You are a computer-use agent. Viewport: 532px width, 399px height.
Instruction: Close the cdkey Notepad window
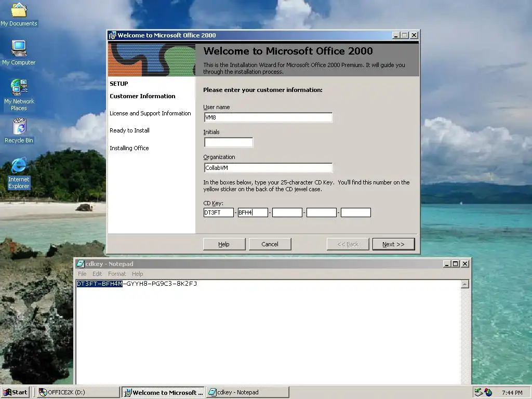pos(465,263)
